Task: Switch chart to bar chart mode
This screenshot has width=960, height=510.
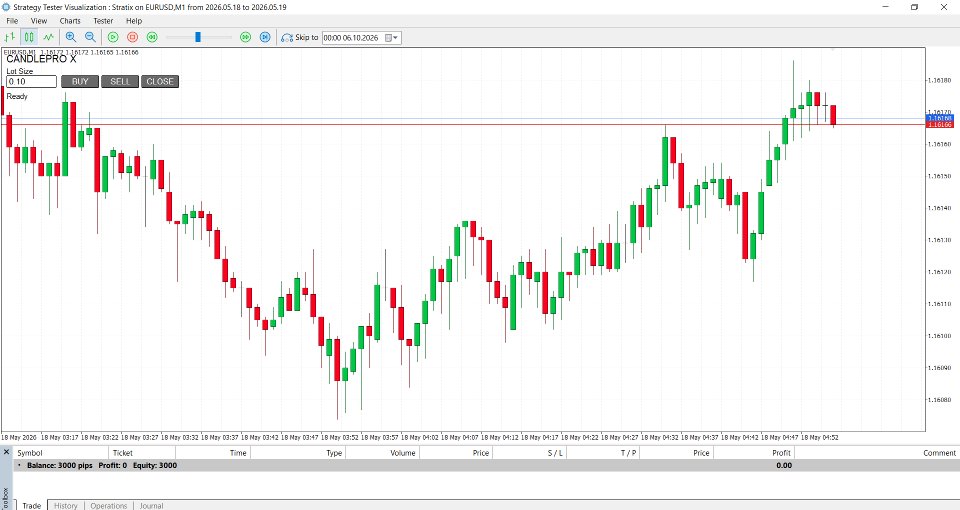Action: 10,37
